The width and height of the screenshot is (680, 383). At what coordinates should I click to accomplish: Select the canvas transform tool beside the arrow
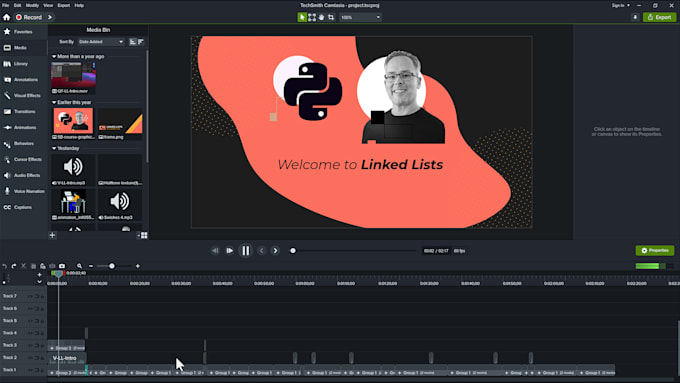pos(312,17)
